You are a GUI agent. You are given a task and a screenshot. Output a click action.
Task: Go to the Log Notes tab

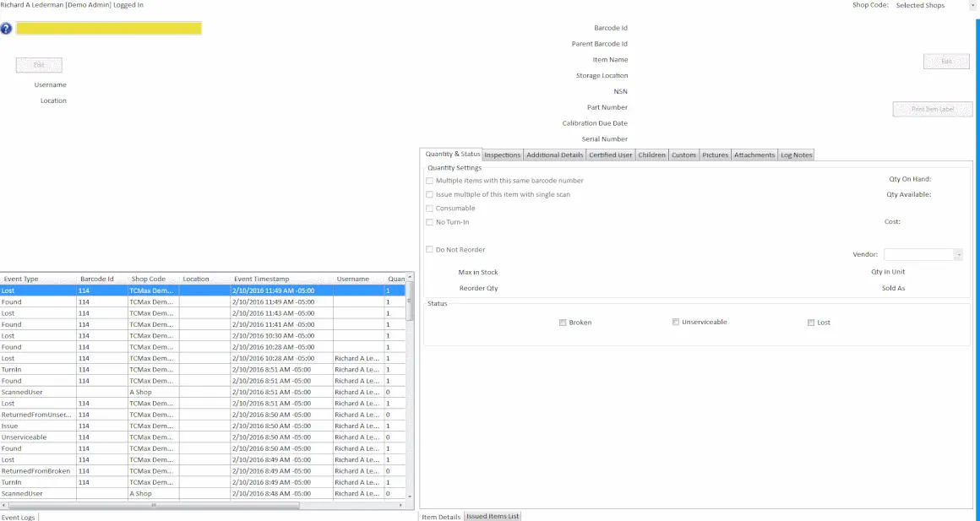tap(796, 155)
